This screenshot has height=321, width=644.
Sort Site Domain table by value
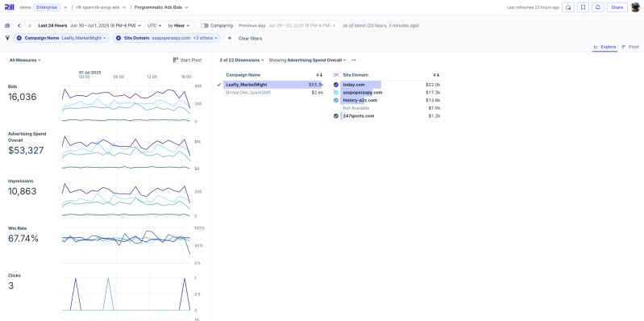tap(437, 75)
